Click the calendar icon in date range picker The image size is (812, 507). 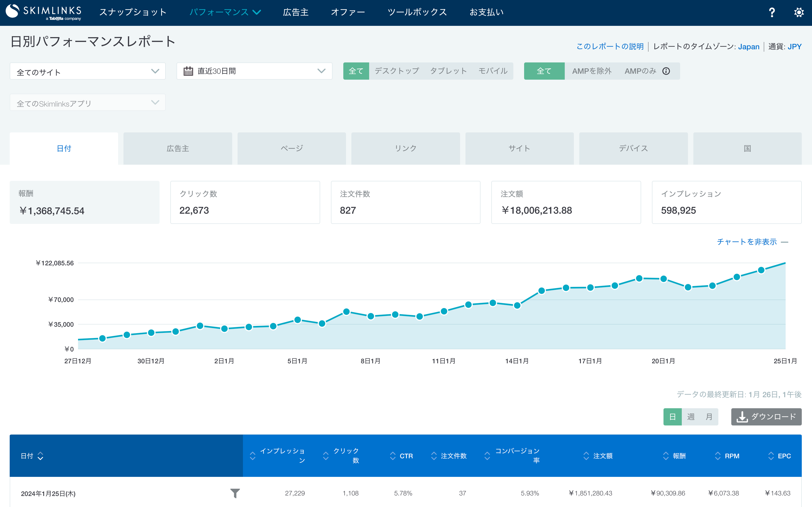pyautogui.click(x=189, y=71)
